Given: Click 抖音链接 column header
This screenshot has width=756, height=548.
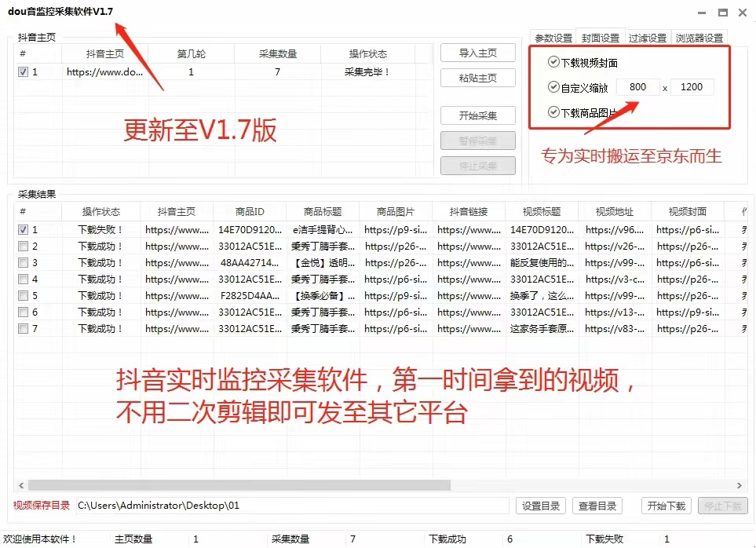Looking at the screenshot, I should (x=469, y=212).
